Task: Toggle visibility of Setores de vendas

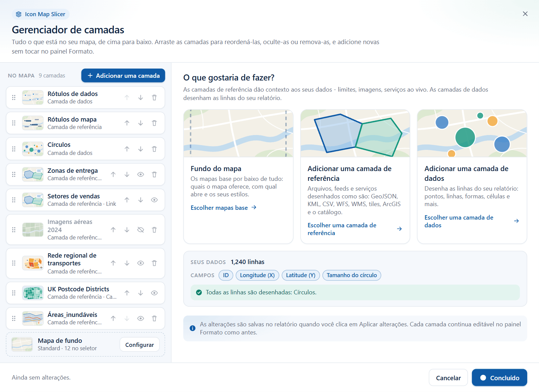Action: coord(154,200)
